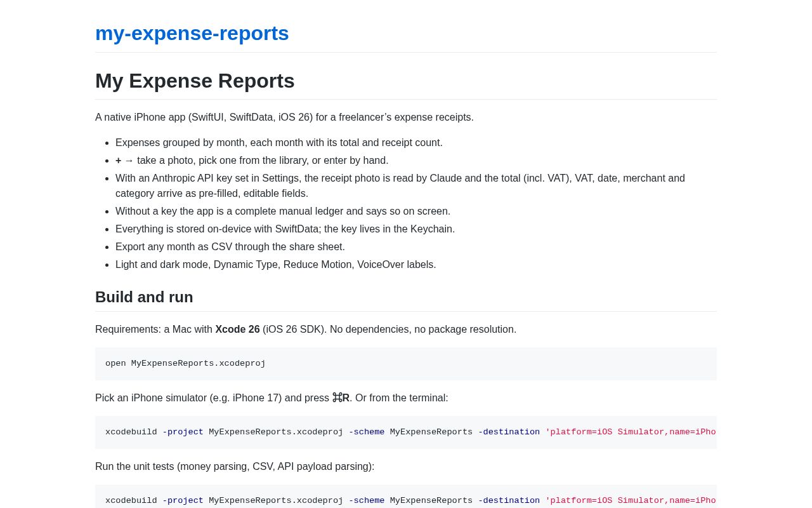Click the "A native iPhone app" intro paragraph
The width and height of the screenshot is (812, 508).
284,117
